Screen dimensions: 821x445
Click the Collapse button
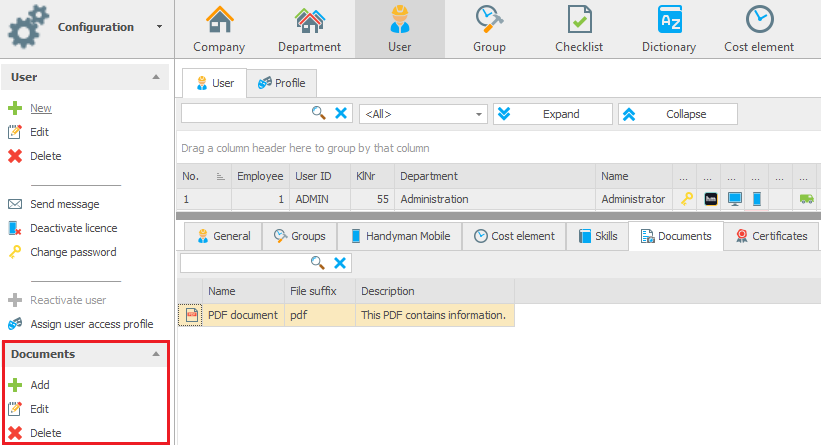point(678,114)
